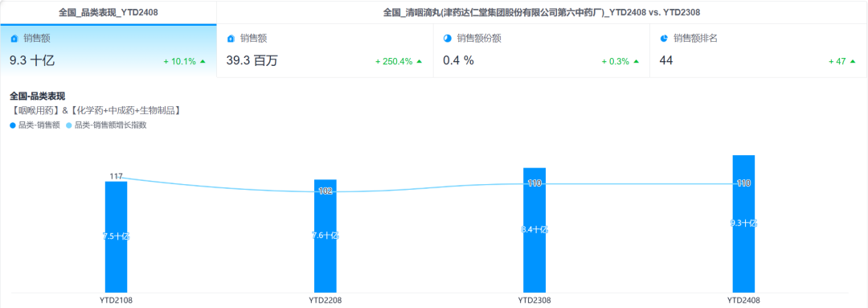
Task: Toggle the 品类-销售额 legend series
Action: (x=35, y=125)
